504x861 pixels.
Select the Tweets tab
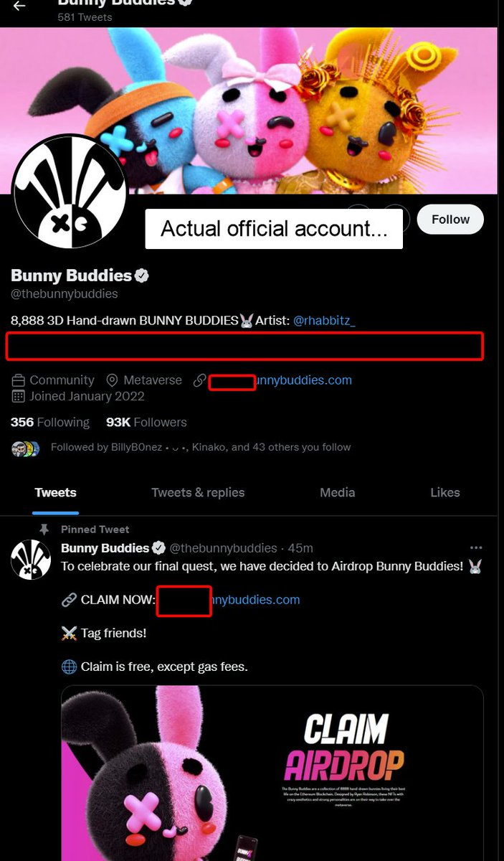coord(56,492)
